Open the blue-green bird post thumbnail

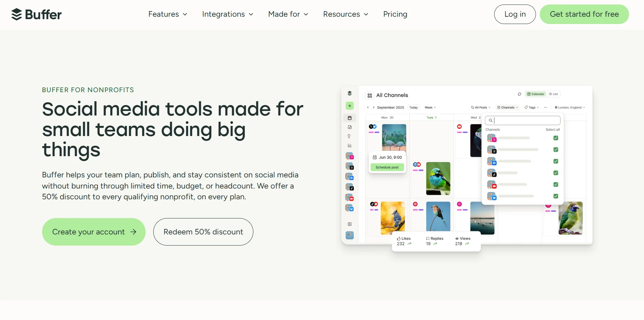click(x=438, y=178)
